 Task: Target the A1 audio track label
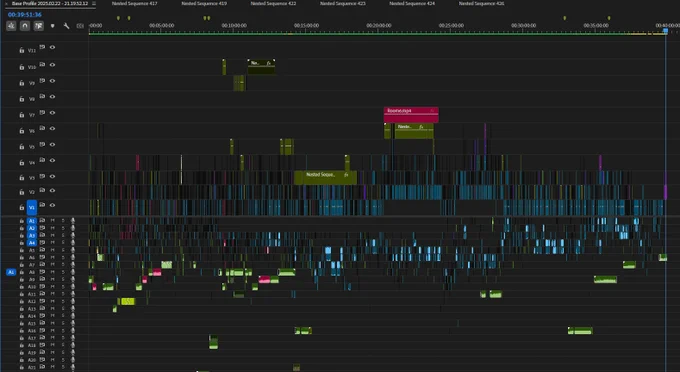click(32, 221)
